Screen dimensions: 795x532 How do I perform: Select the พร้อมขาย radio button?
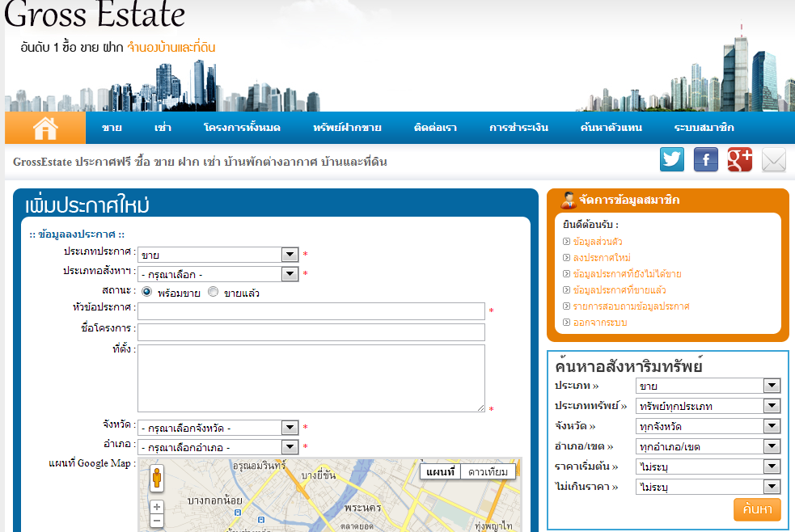click(x=146, y=292)
